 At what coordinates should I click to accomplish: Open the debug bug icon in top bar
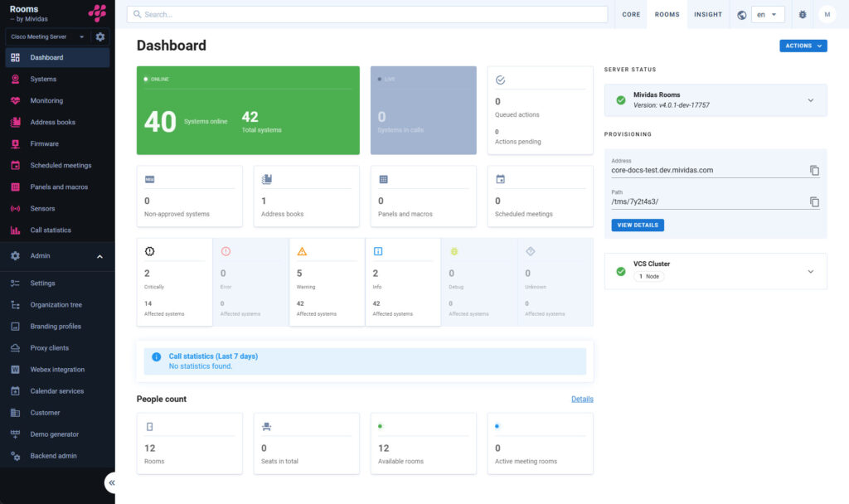802,15
